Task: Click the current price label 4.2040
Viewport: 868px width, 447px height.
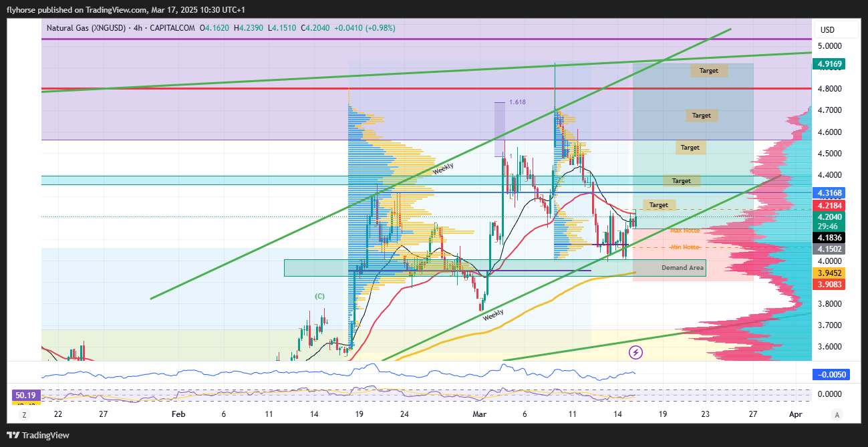Action: coord(829,216)
